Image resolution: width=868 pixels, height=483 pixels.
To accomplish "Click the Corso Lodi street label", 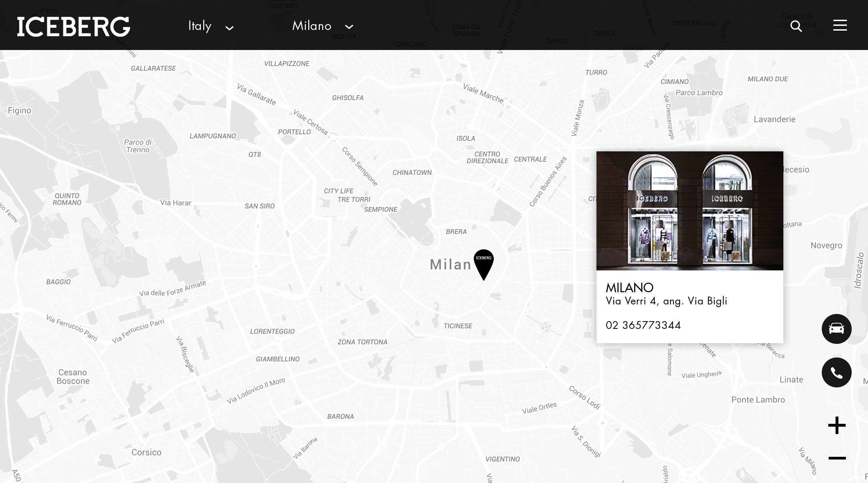I will (585, 397).
